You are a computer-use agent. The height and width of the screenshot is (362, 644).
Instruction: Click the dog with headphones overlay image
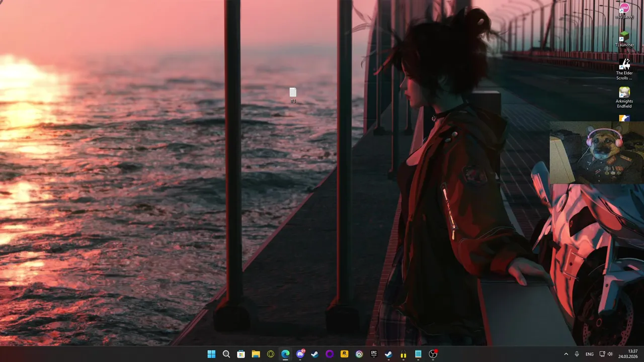(x=597, y=152)
